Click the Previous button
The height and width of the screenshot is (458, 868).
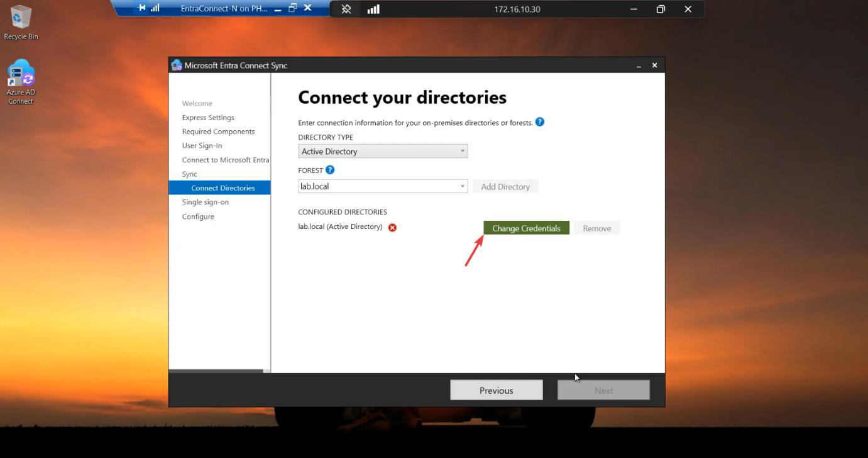coord(497,390)
